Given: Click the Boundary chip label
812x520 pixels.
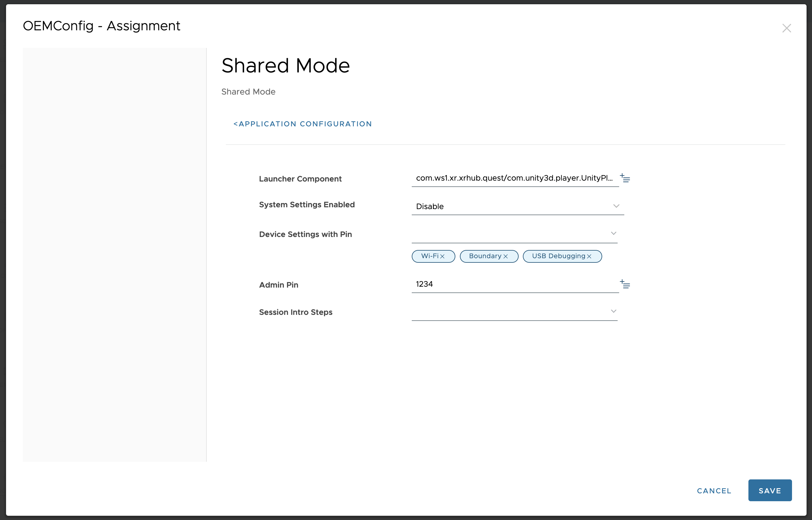Looking at the screenshot, I should 485,256.
